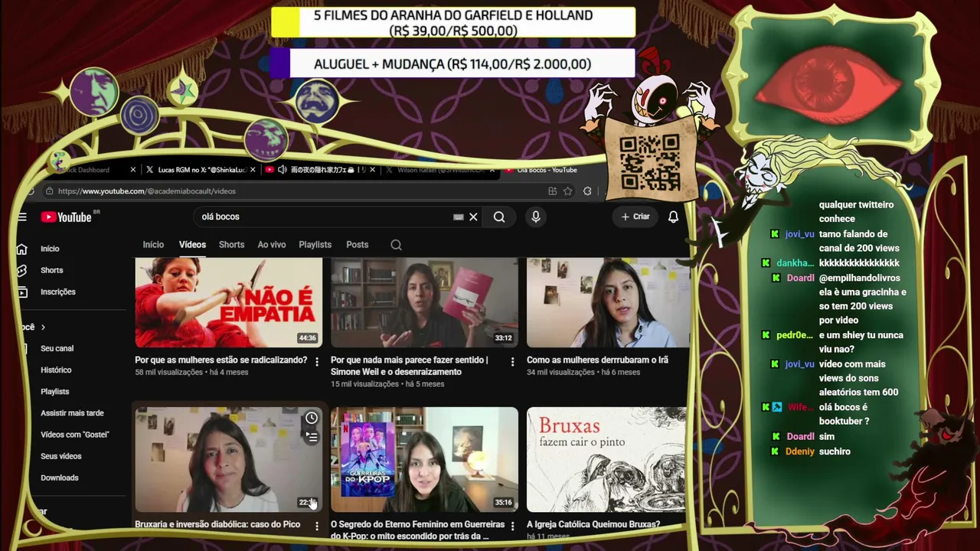Click '5 FILMES DO ARANHA' donation goal bar

[452, 22]
